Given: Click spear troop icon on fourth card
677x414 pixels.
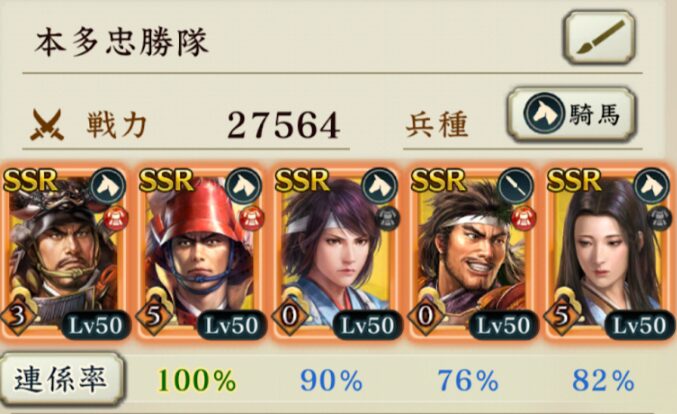Looking at the screenshot, I should click(516, 186).
